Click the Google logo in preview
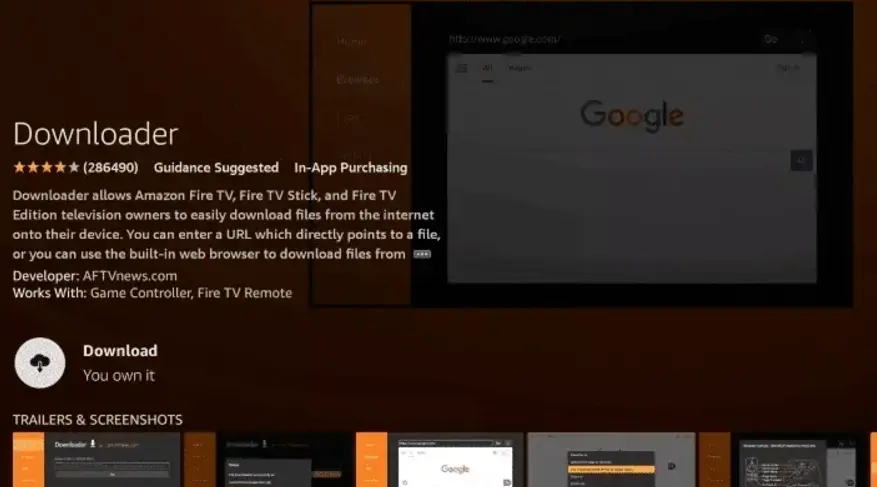877x487 pixels. 631,115
